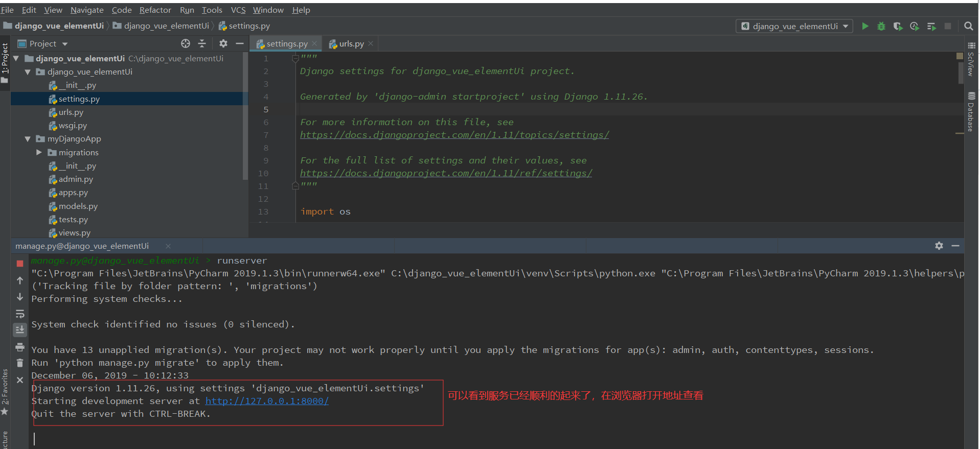Viewport: 980px width, 449px height.
Task: Close the console with X icon in side toolbar
Action: 20,380
